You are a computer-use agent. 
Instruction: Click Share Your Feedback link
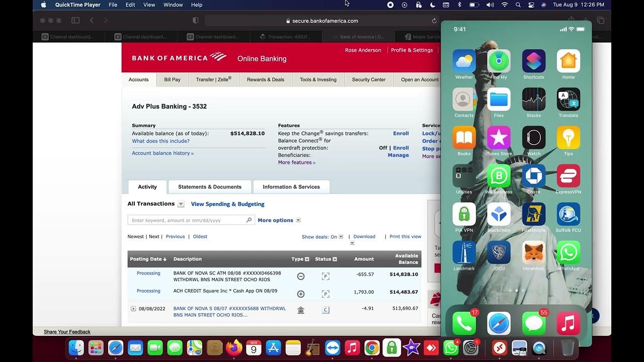[x=67, y=332]
